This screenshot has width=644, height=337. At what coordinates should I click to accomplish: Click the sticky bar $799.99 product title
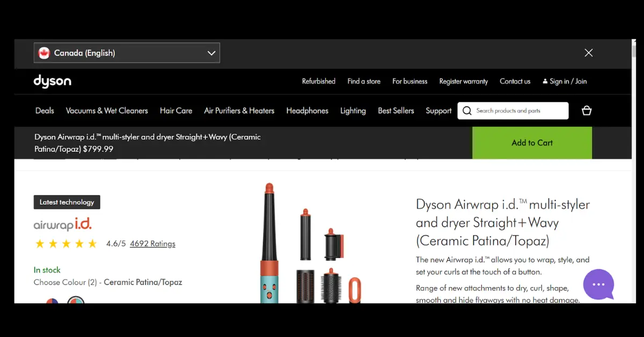(x=148, y=143)
